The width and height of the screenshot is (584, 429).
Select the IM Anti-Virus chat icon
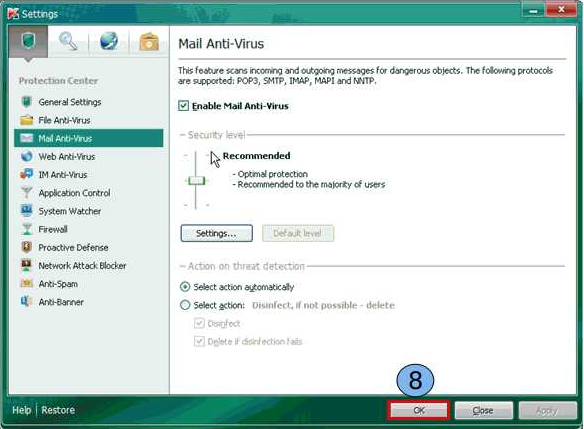26,174
